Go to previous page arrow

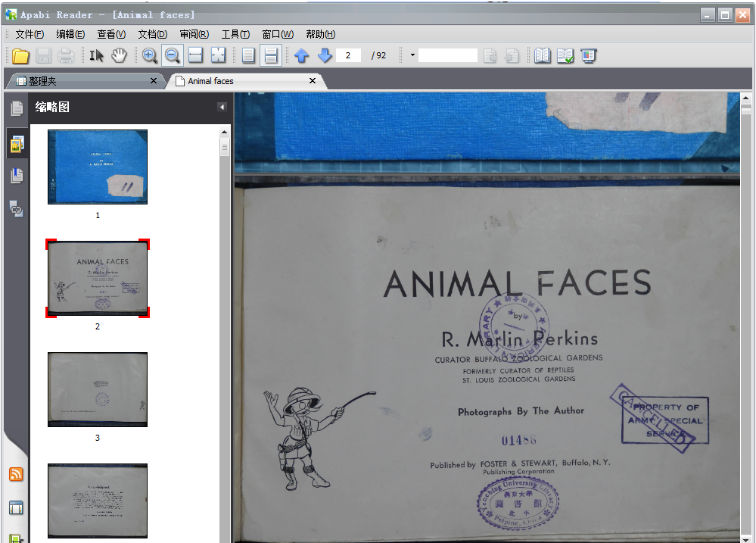click(x=302, y=55)
